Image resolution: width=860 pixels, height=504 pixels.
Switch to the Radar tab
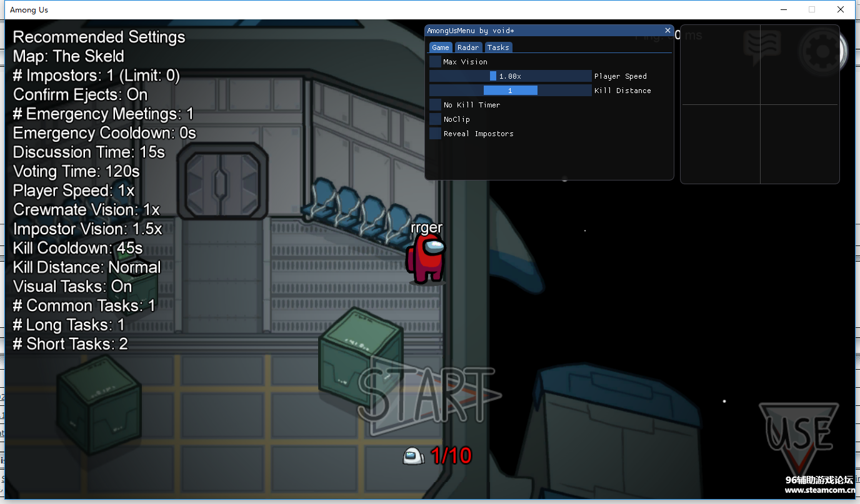[x=468, y=47]
